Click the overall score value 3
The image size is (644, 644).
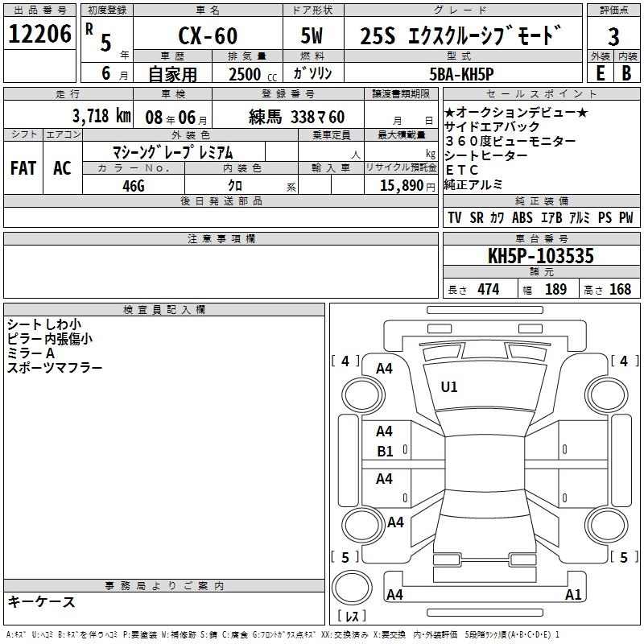pyautogui.click(x=613, y=36)
